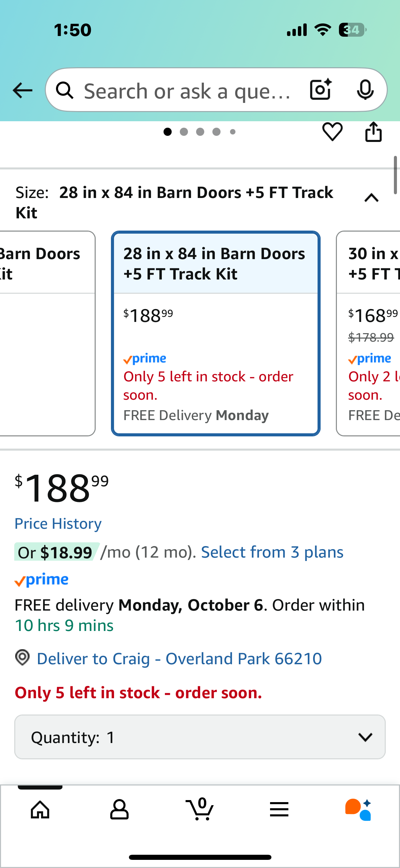Collapse the Size options chevron
This screenshot has width=400, height=868.
tap(372, 198)
